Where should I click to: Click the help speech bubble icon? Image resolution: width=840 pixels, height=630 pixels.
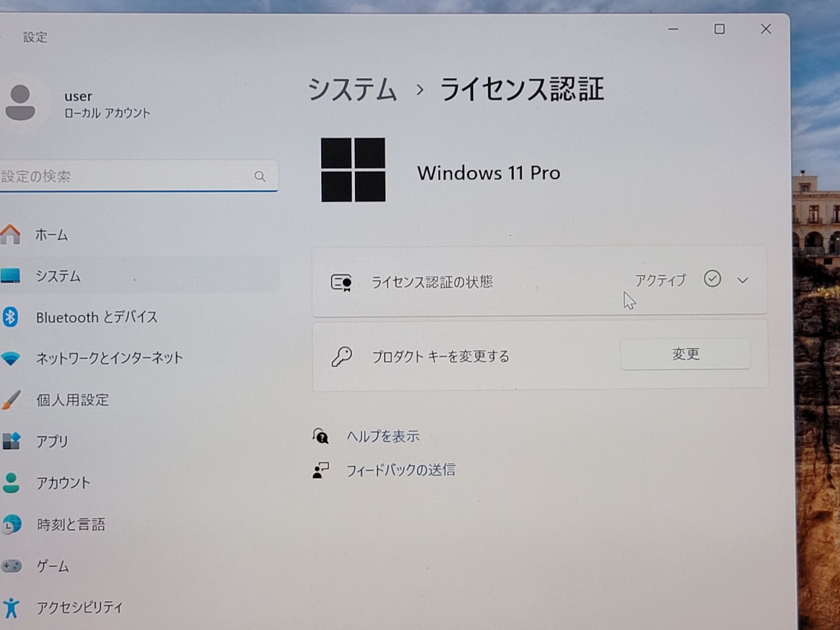point(320,436)
